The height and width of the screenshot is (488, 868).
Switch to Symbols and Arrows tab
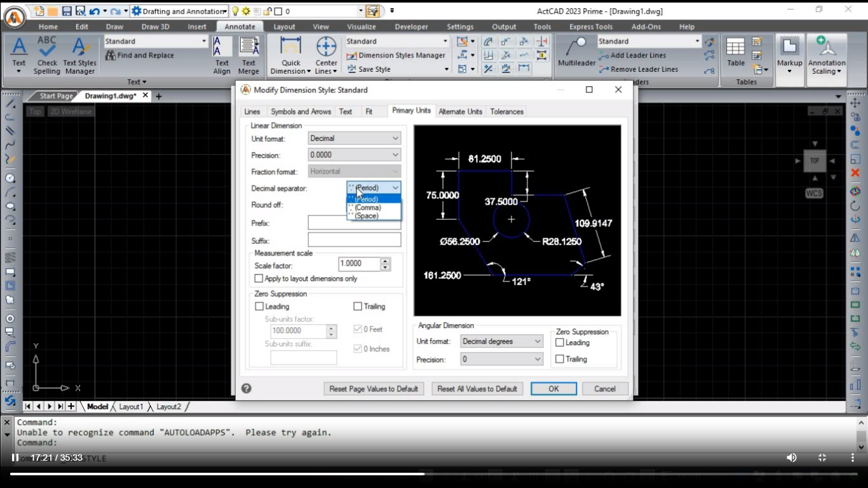click(301, 111)
